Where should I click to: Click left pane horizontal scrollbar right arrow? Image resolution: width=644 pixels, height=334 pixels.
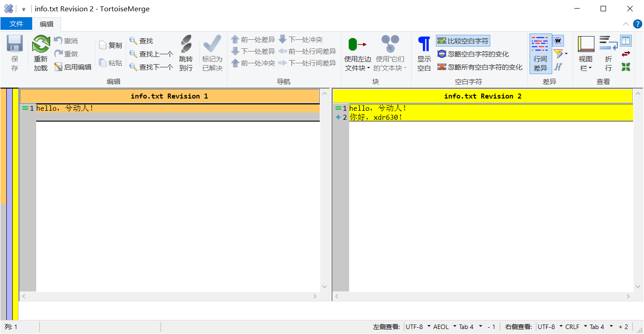pos(315,296)
